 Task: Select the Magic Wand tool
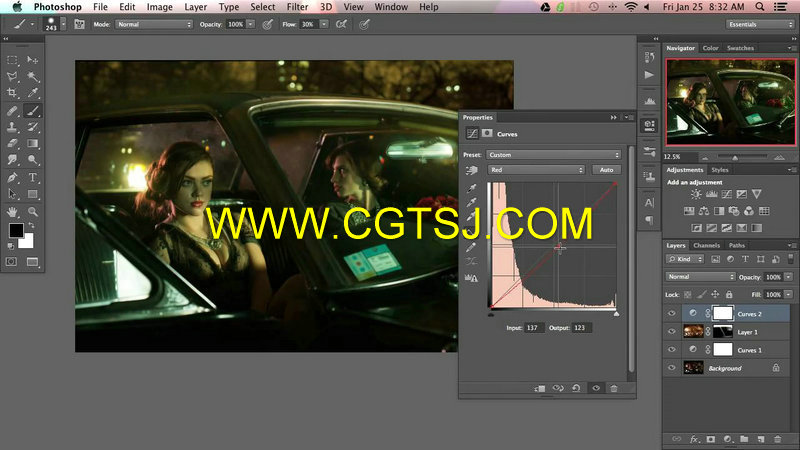point(32,77)
